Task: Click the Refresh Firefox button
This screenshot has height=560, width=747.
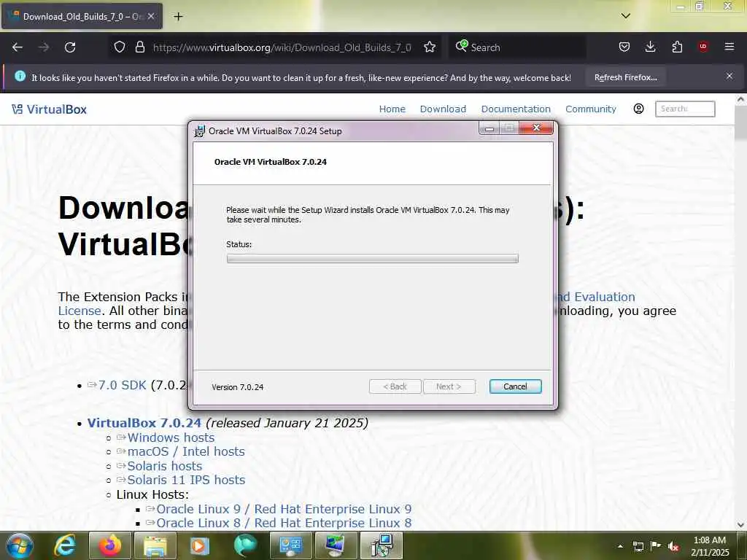Action: click(625, 77)
